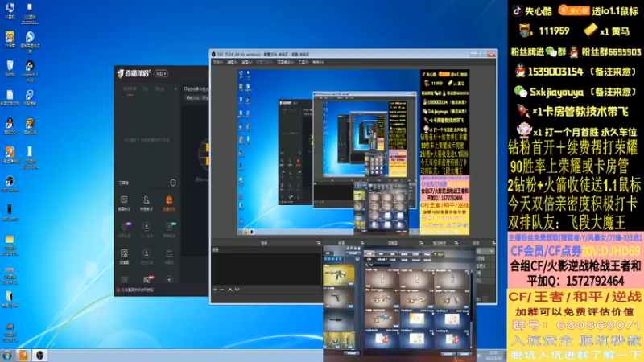
Task: Select the first underlined tab in 直播伴侣
Action: coord(130,89)
